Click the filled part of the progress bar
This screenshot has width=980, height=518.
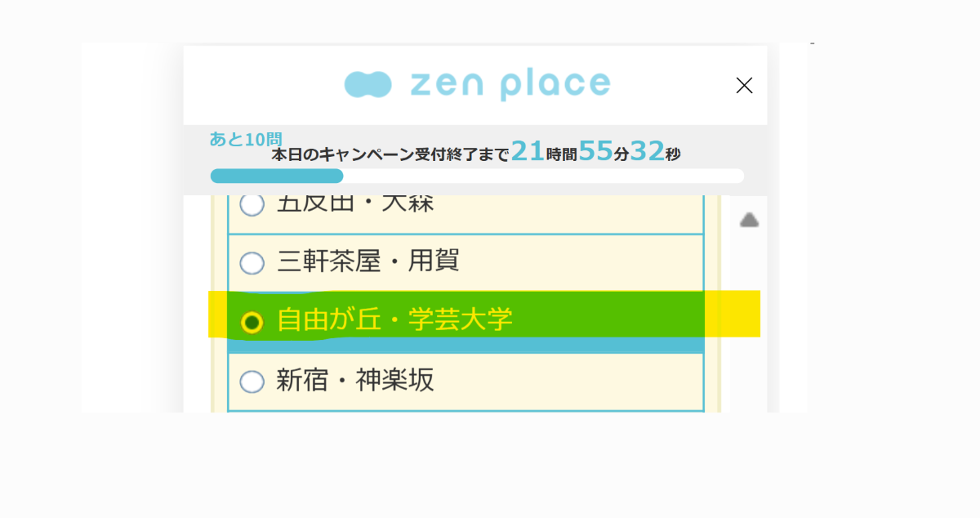276,176
